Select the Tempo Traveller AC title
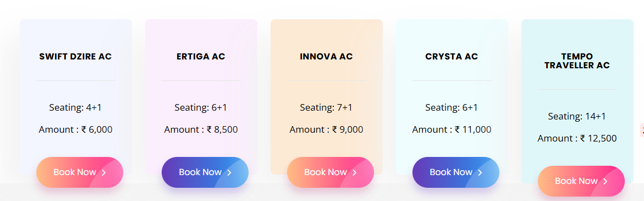Screen dimensions: 644x201 [x=577, y=61]
